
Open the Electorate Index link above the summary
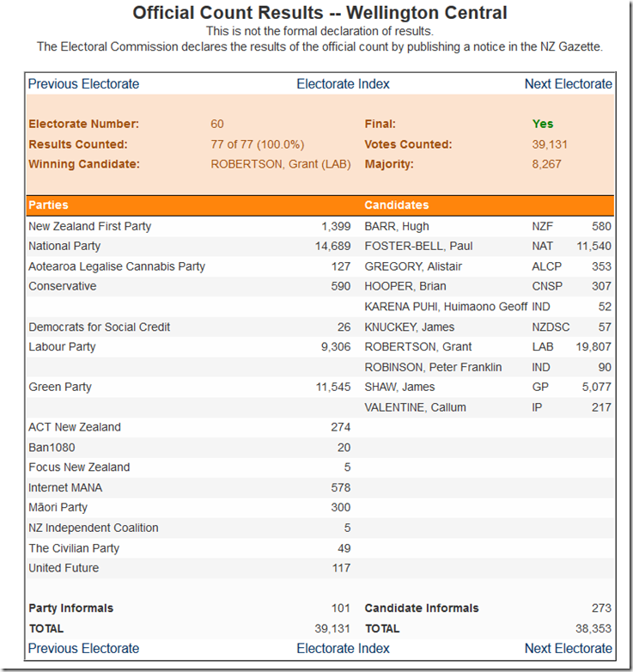pyautogui.click(x=343, y=83)
